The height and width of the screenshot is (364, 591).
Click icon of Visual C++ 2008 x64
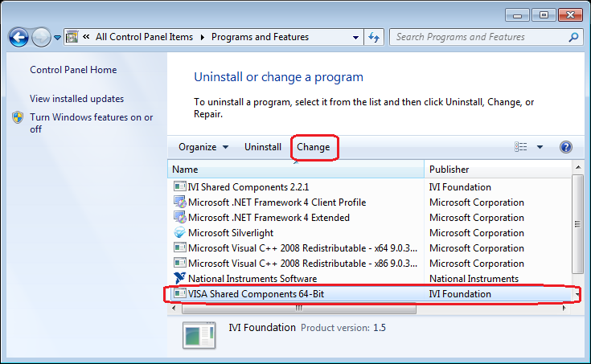[x=180, y=247]
